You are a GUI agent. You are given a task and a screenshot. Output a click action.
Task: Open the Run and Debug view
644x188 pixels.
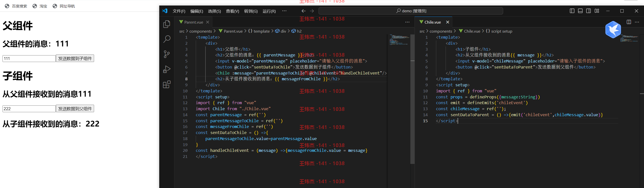click(x=167, y=69)
